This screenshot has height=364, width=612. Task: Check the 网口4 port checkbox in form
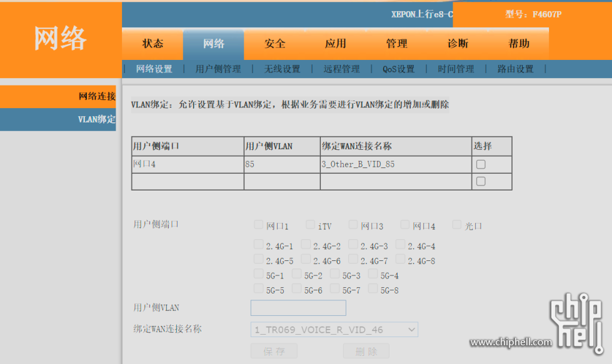coord(405,225)
